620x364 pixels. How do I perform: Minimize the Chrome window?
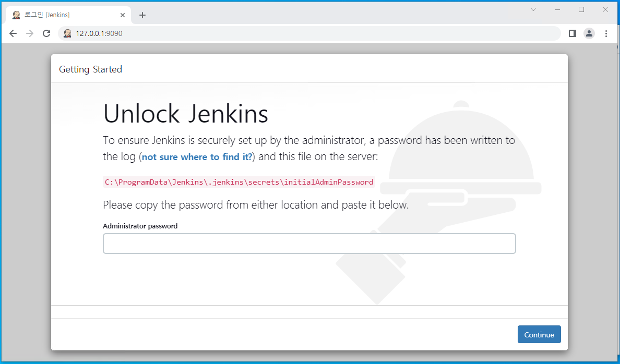click(557, 9)
